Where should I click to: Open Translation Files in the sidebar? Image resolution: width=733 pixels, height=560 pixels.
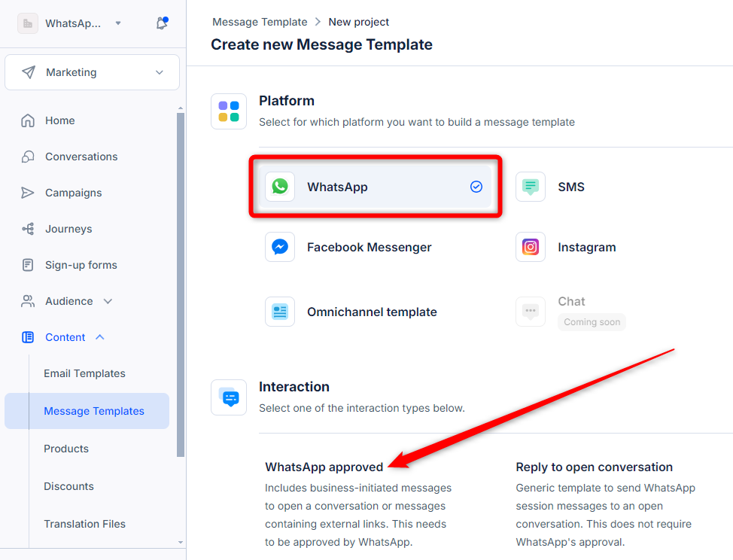click(x=84, y=524)
